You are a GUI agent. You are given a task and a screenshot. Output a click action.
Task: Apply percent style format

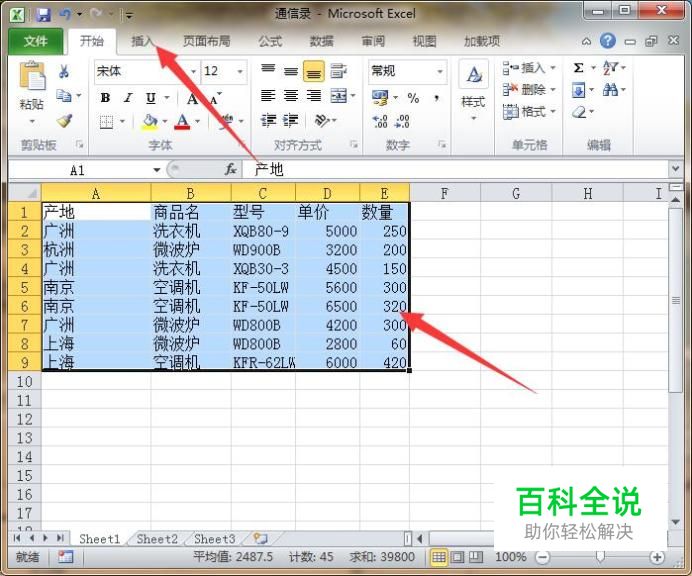(x=414, y=98)
